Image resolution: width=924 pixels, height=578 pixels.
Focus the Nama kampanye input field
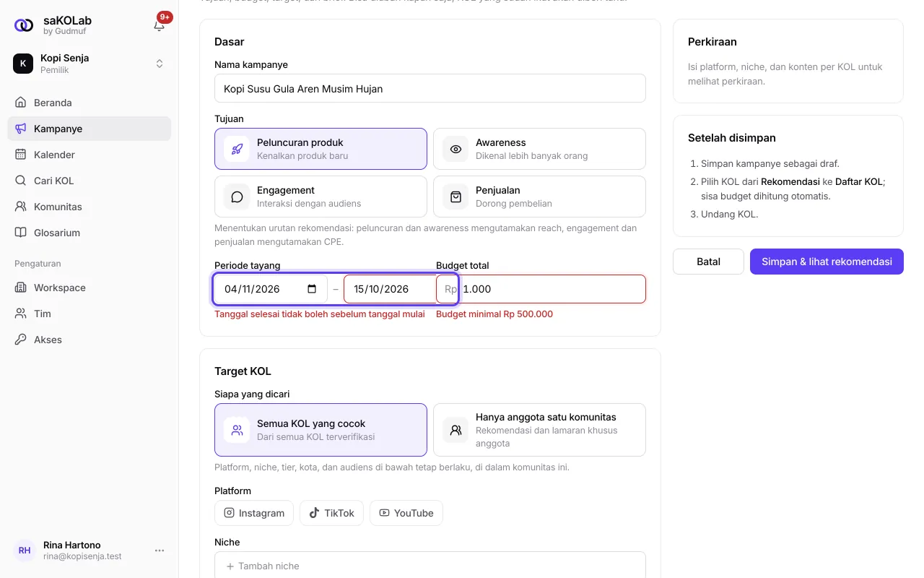coord(430,88)
